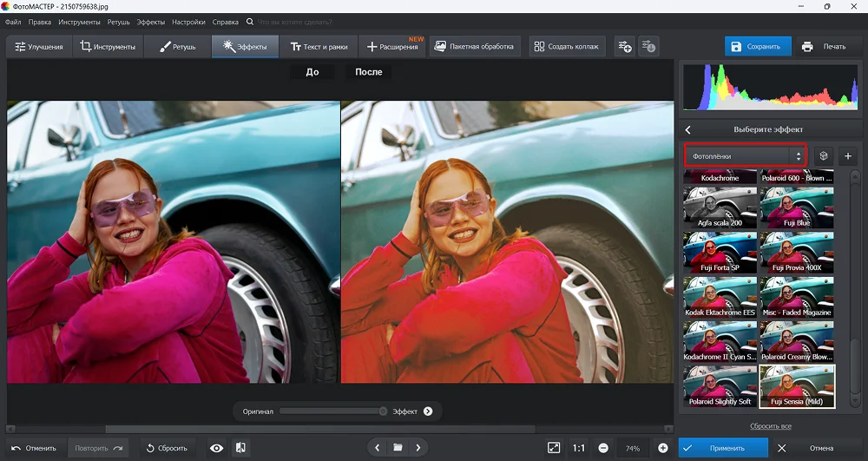
Task: Click the Оригинал–Эффект intensity slider
Action: pyautogui.click(x=332, y=412)
